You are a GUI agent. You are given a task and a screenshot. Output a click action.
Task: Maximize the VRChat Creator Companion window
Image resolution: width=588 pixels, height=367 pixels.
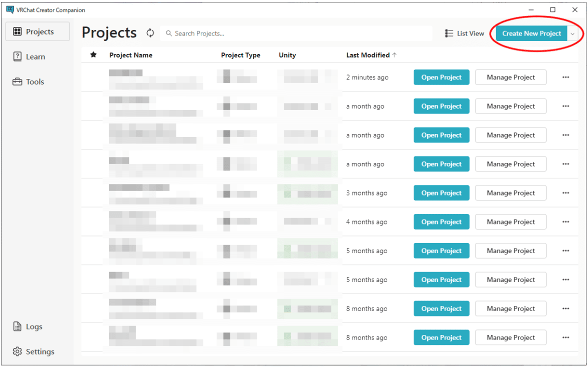553,10
